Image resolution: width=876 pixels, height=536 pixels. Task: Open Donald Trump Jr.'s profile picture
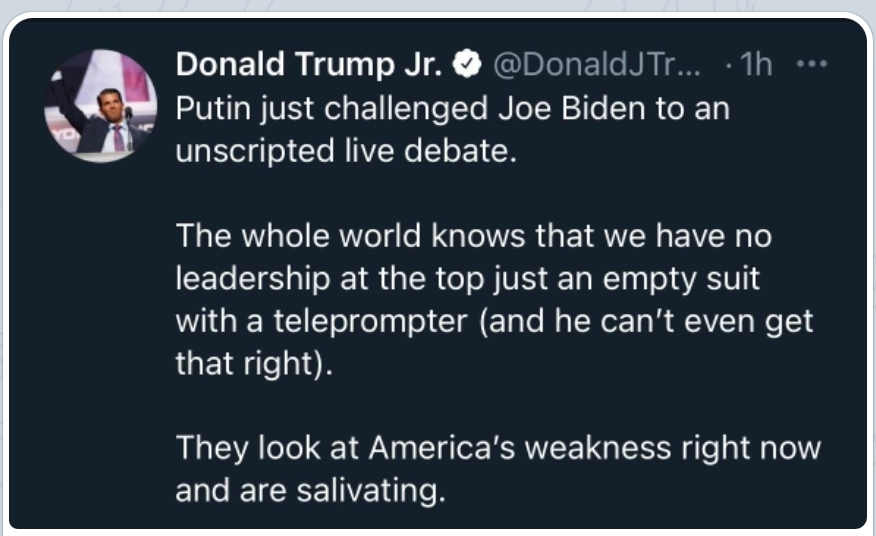pos(101,103)
